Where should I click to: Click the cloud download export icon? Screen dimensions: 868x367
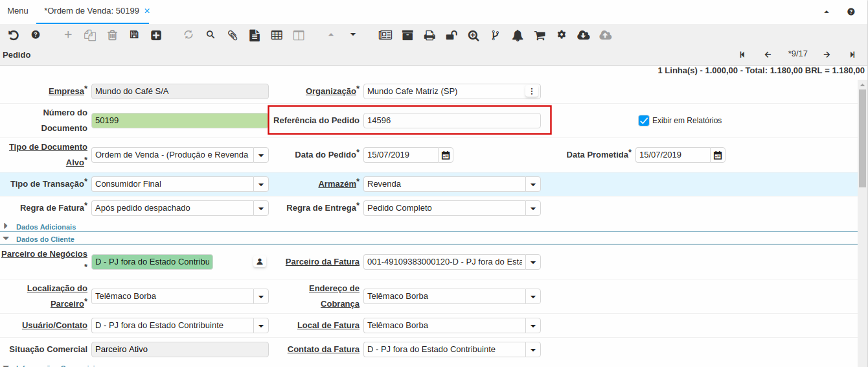(584, 35)
